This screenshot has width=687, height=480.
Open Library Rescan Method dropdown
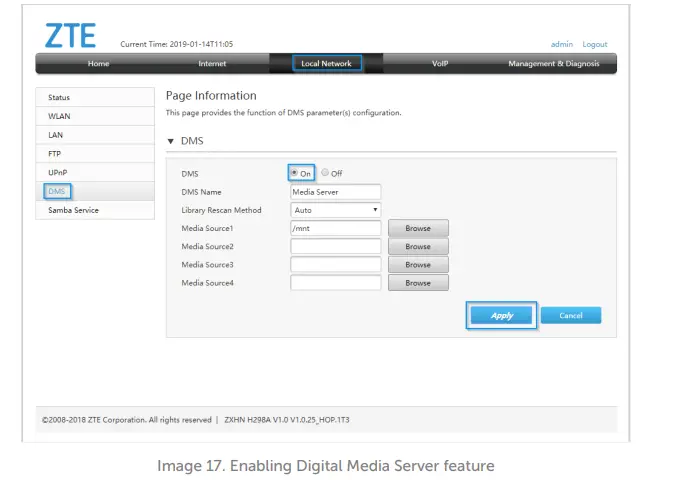[x=336, y=210]
